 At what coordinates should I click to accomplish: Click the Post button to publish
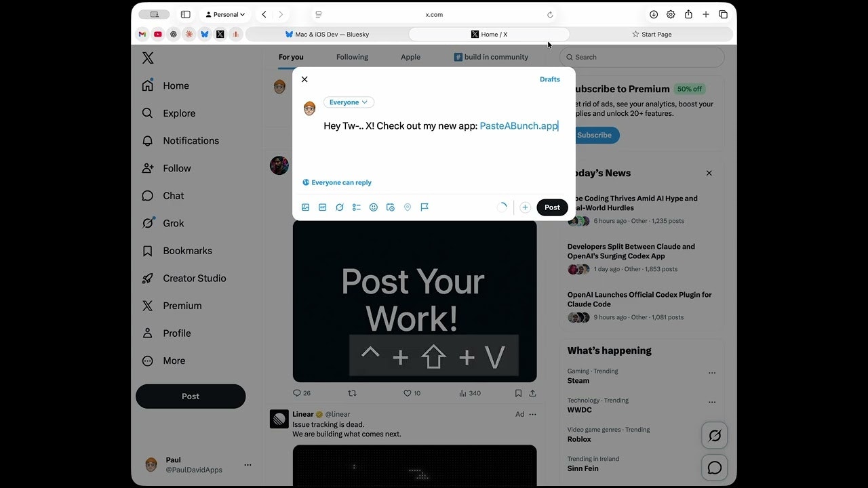pyautogui.click(x=552, y=207)
